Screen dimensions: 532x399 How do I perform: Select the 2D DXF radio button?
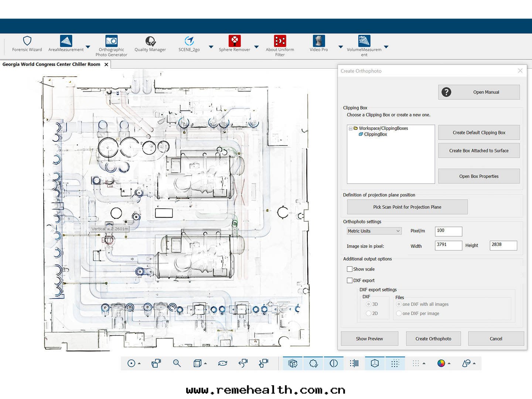pyautogui.click(x=368, y=313)
